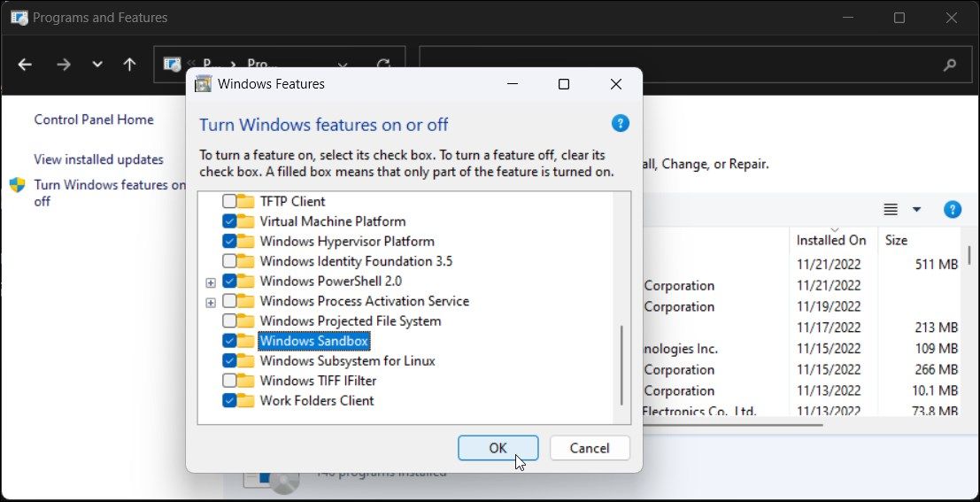Sort by the Installed On column
The height and width of the screenshot is (502, 980).
[x=830, y=240]
